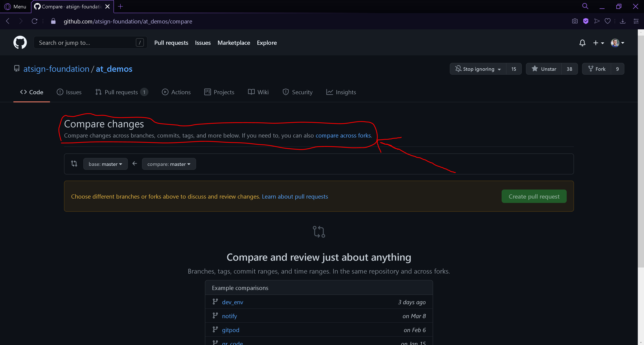Click the Search or jump to field
This screenshot has width=644, height=345.
[x=90, y=43]
